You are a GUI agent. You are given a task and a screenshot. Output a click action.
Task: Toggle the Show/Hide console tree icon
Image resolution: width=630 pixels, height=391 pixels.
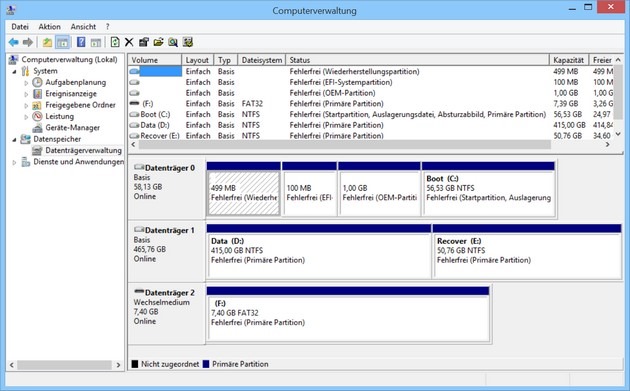point(62,42)
